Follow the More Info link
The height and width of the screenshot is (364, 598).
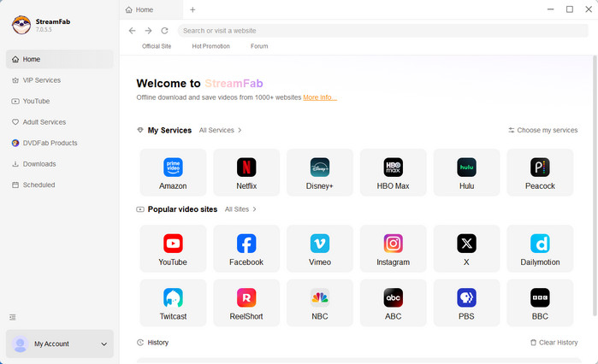(x=320, y=97)
